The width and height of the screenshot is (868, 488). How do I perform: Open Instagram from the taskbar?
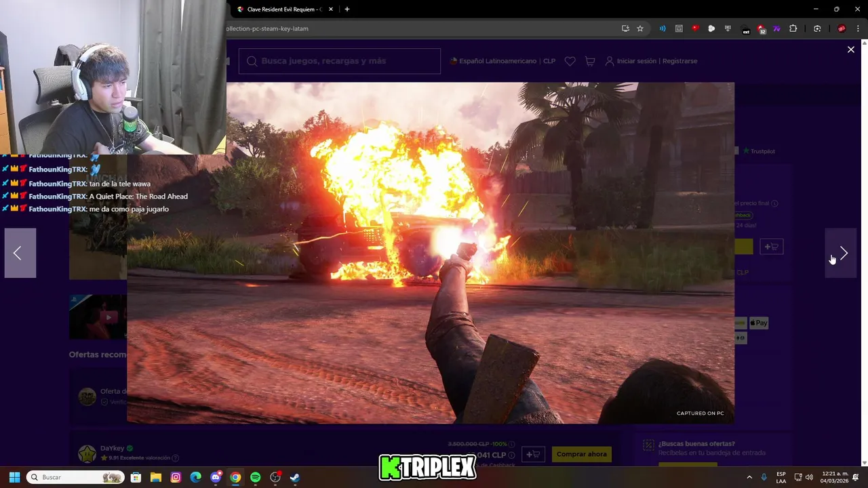click(176, 477)
